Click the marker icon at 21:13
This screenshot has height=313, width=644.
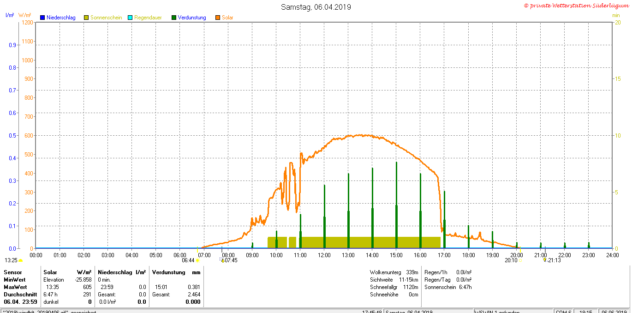(545, 260)
